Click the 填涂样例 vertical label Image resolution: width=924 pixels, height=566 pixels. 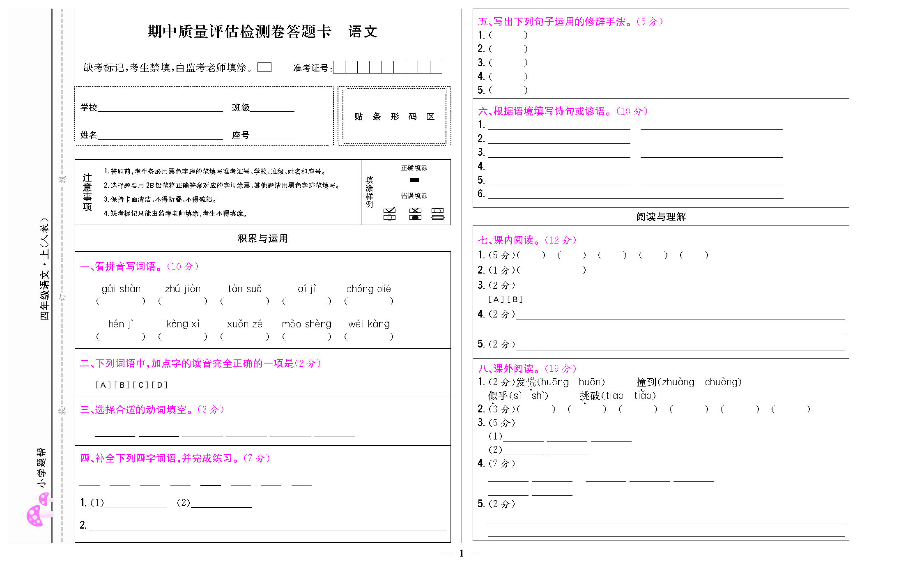(x=369, y=192)
